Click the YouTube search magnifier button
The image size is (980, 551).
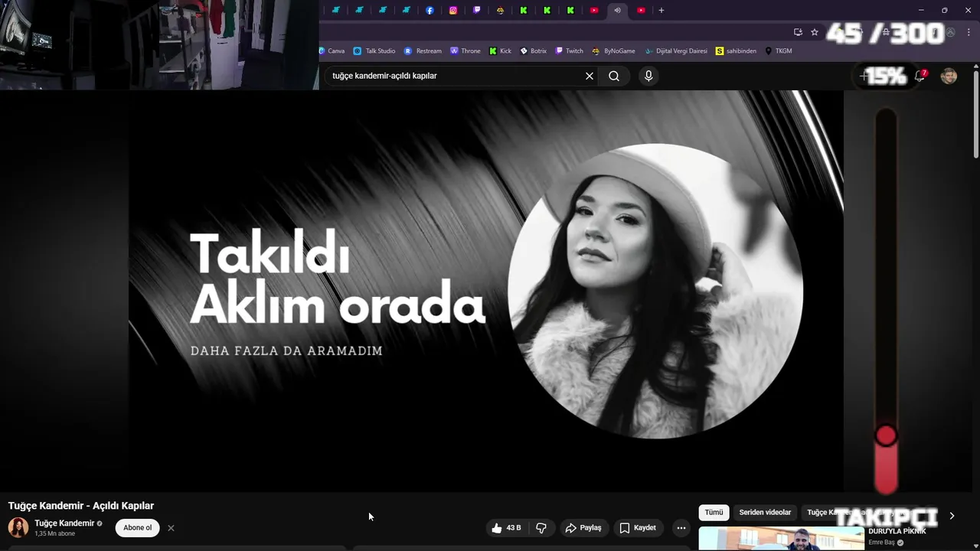pos(614,76)
